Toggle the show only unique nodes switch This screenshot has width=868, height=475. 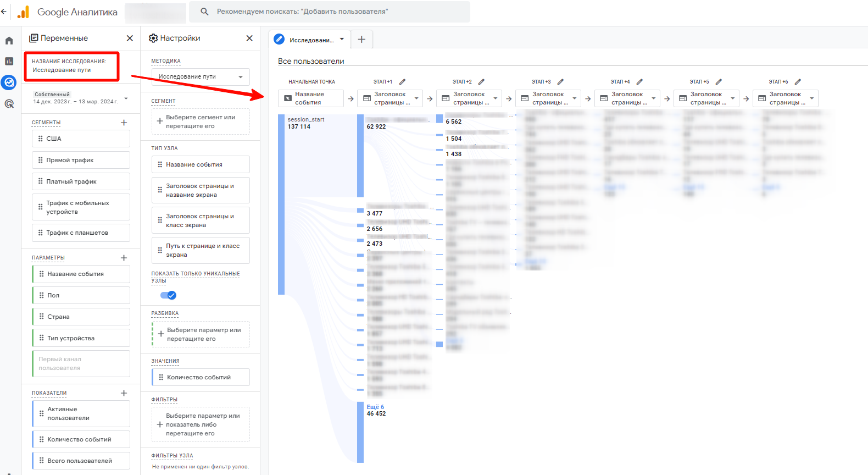tap(168, 295)
